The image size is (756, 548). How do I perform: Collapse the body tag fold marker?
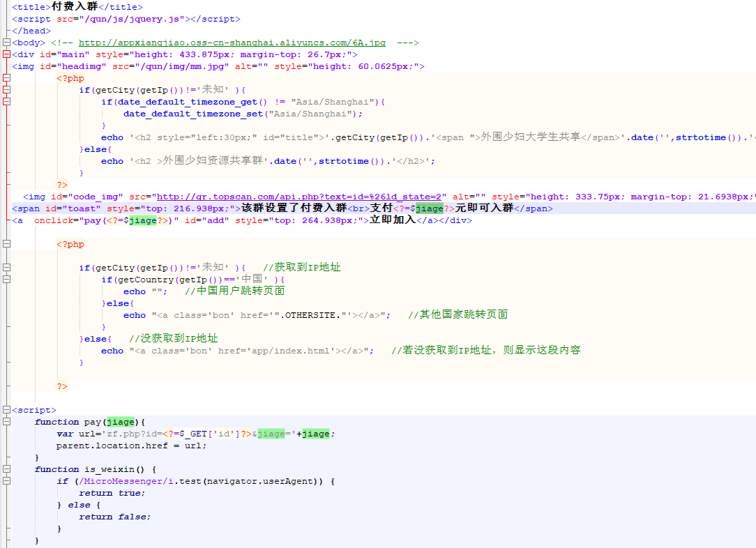pyautogui.click(x=6, y=43)
